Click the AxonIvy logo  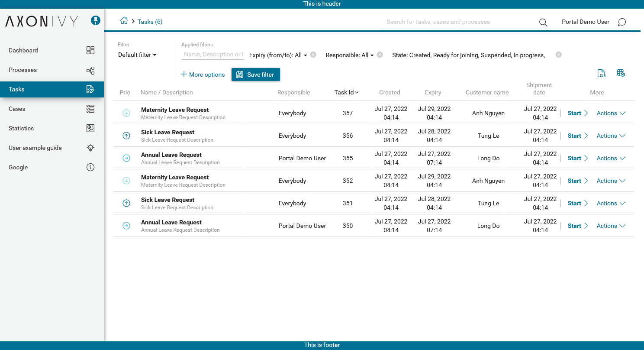pyautogui.click(x=42, y=21)
